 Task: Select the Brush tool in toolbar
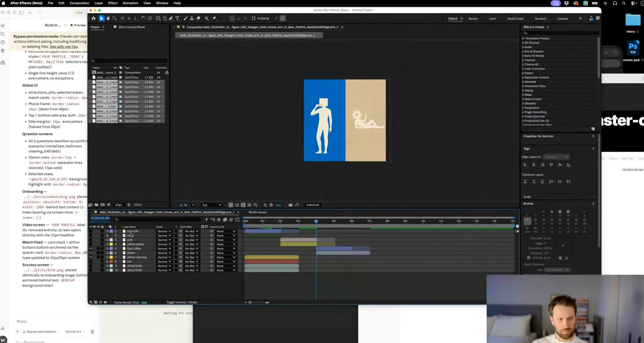[x=185, y=18]
